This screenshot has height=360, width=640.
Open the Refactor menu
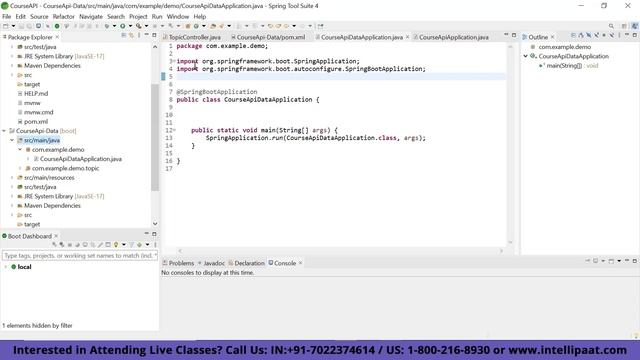click(x=64, y=16)
